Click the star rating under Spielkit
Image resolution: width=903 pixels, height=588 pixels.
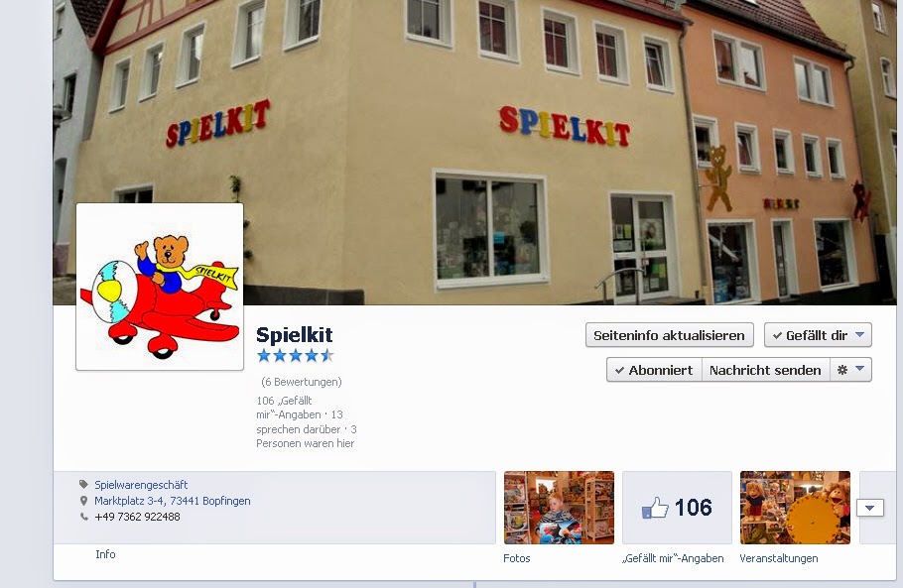(x=296, y=356)
